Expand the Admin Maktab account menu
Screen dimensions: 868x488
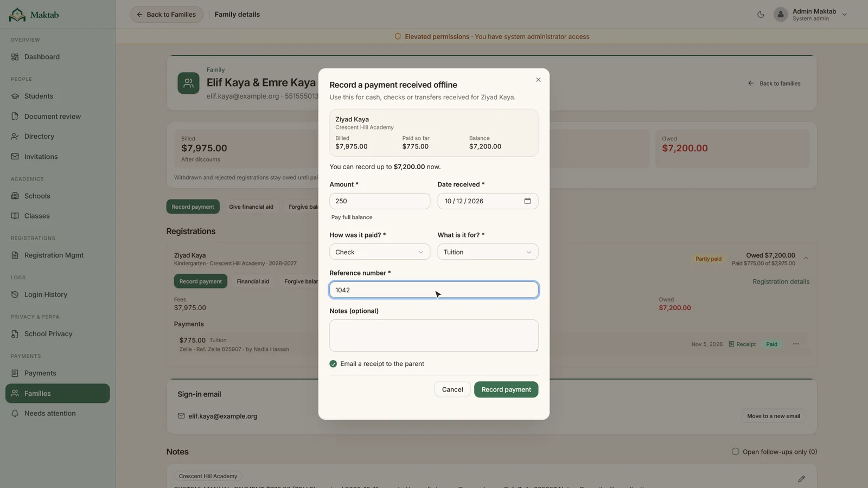(844, 15)
